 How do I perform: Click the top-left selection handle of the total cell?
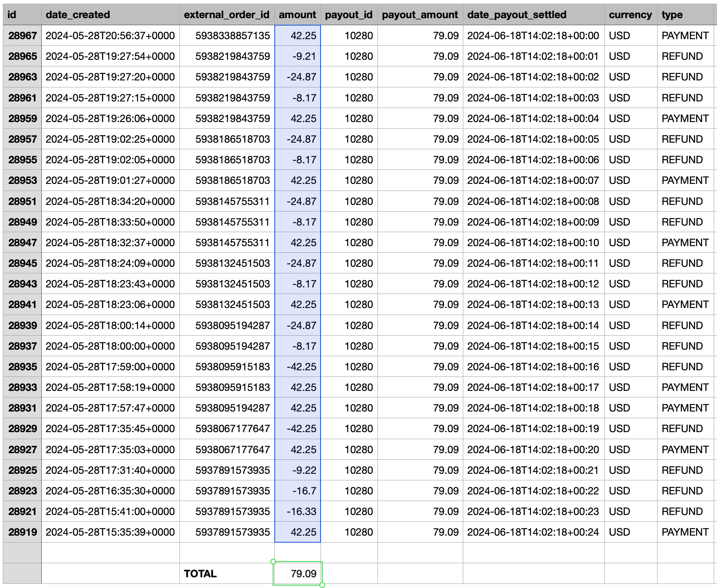[x=273, y=562]
